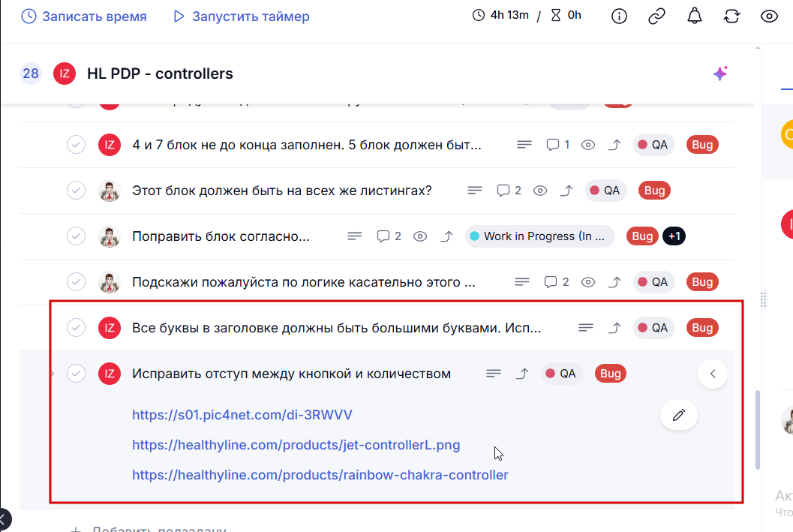Open 'Все буквы в заголовке' subtask title

click(336, 328)
